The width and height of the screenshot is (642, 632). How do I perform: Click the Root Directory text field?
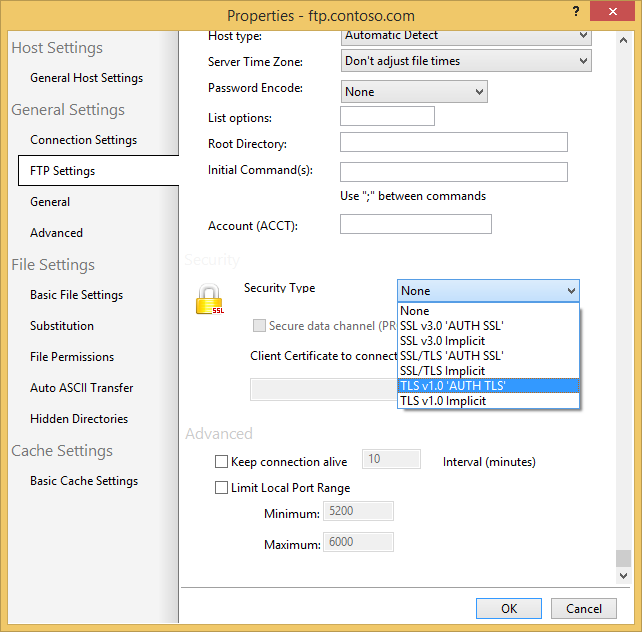pos(453,142)
